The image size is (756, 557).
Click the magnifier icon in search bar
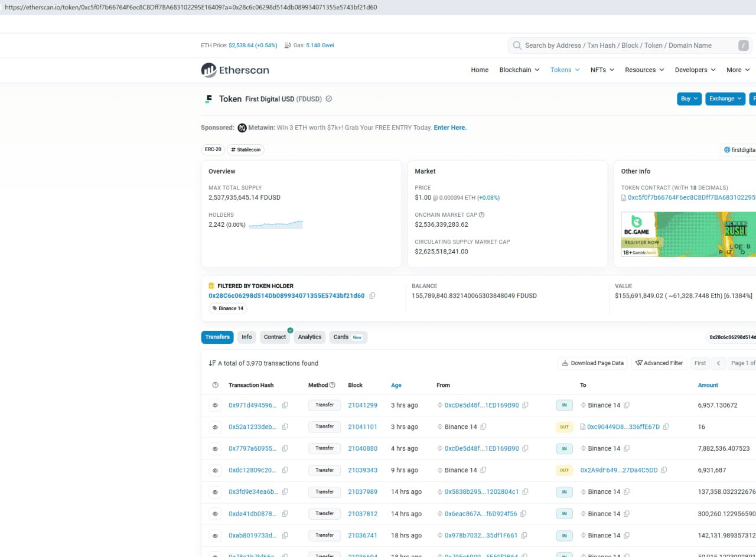[x=517, y=45]
